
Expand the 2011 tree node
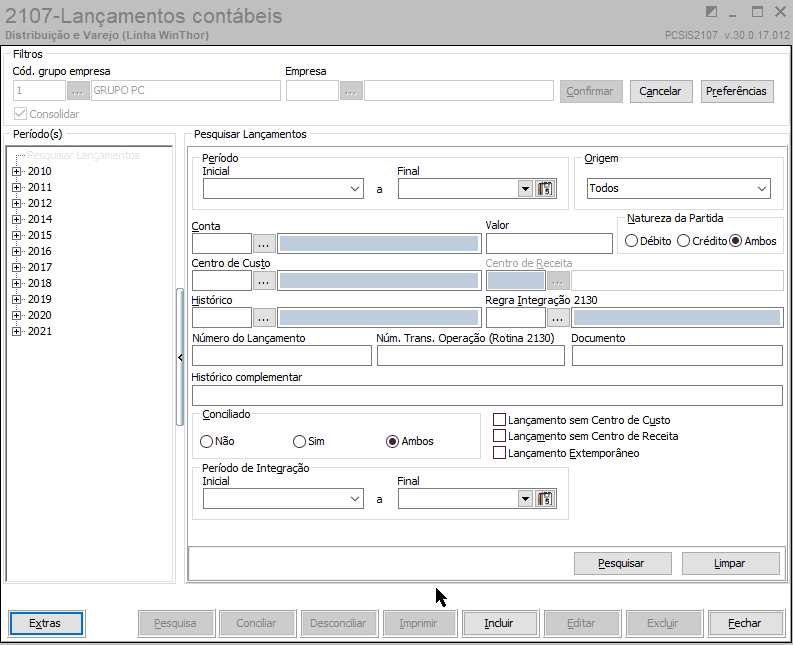(17, 188)
